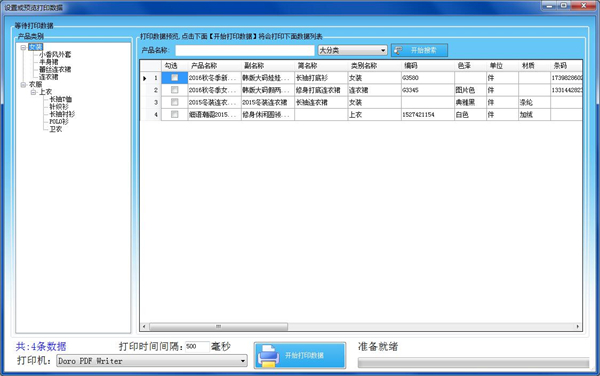Screen dimensions: 600x376
Task: Click the 准备就绪 status text
Action: click(378, 347)
